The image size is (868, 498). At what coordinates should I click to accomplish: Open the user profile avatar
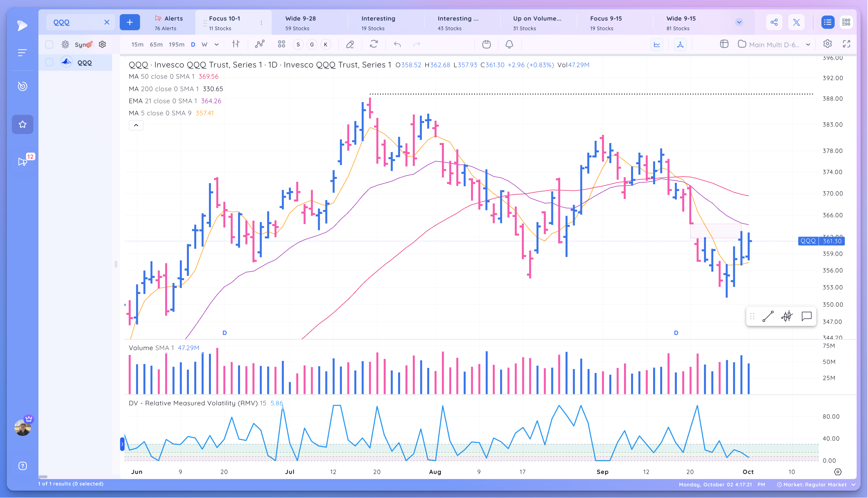coord(23,428)
